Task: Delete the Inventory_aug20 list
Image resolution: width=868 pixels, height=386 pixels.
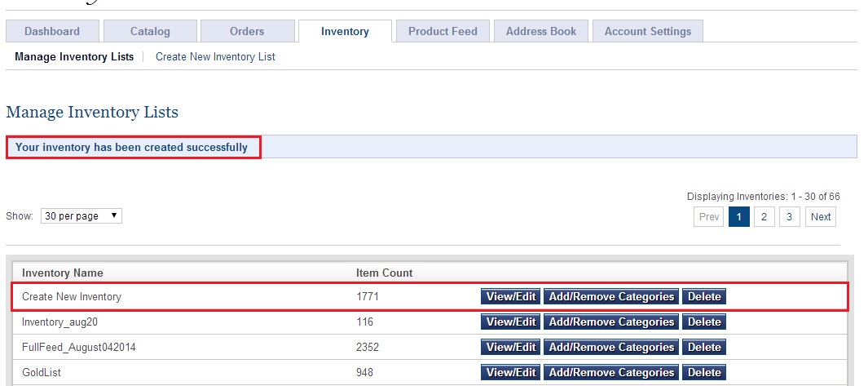Action: click(x=704, y=322)
